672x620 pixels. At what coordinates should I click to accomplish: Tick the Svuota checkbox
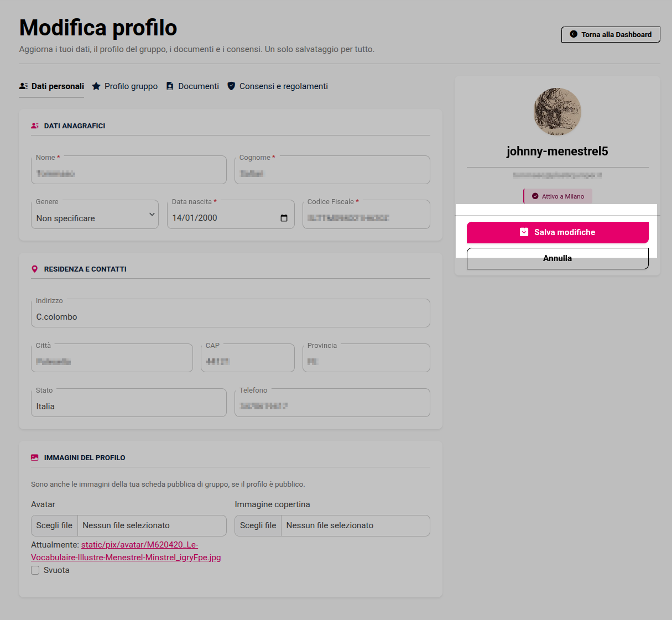[x=35, y=570]
